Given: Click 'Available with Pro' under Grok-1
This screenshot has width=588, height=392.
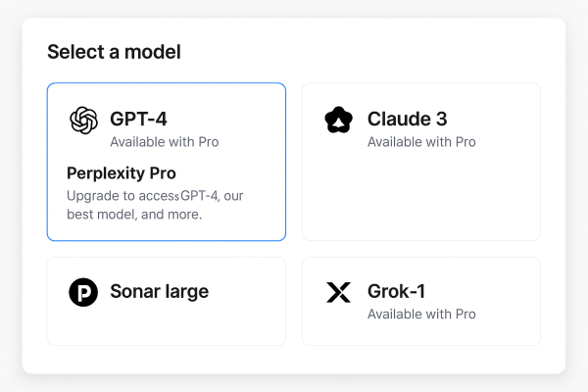Looking at the screenshot, I should tap(421, 314).
